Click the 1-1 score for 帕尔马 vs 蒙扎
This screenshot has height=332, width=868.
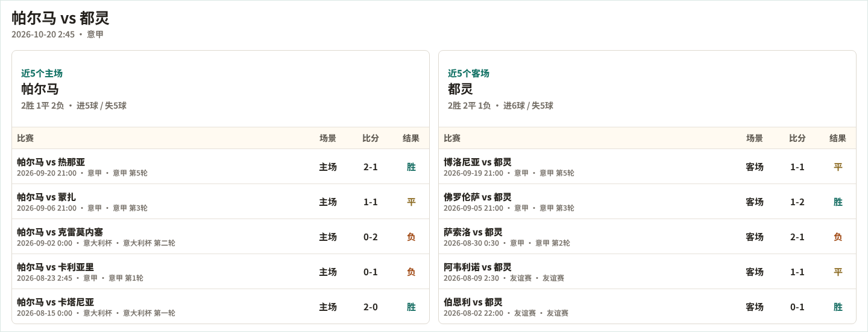click(x=371, y=202)
